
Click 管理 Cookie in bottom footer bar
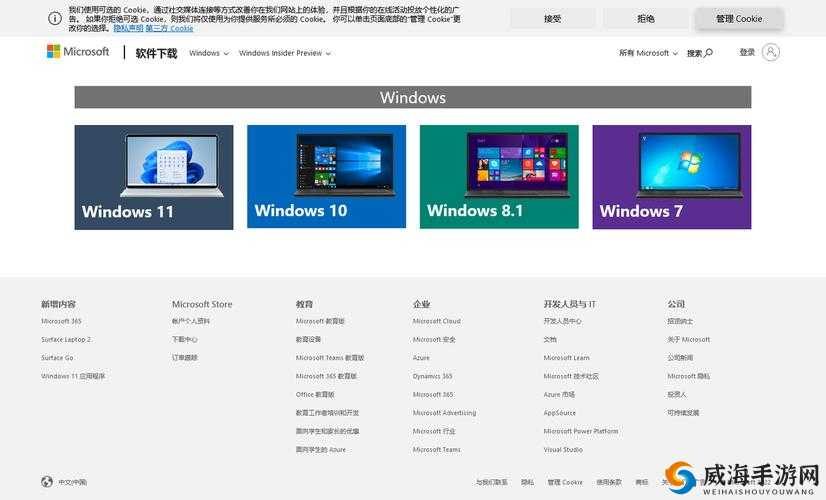click(565, 482)
